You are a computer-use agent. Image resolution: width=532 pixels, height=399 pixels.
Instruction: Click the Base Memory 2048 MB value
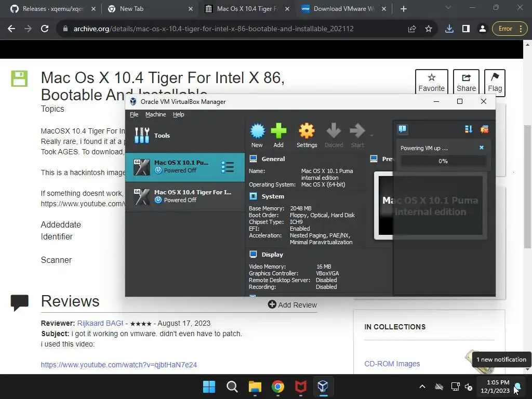pyautogui.click(x=301, y=208)
